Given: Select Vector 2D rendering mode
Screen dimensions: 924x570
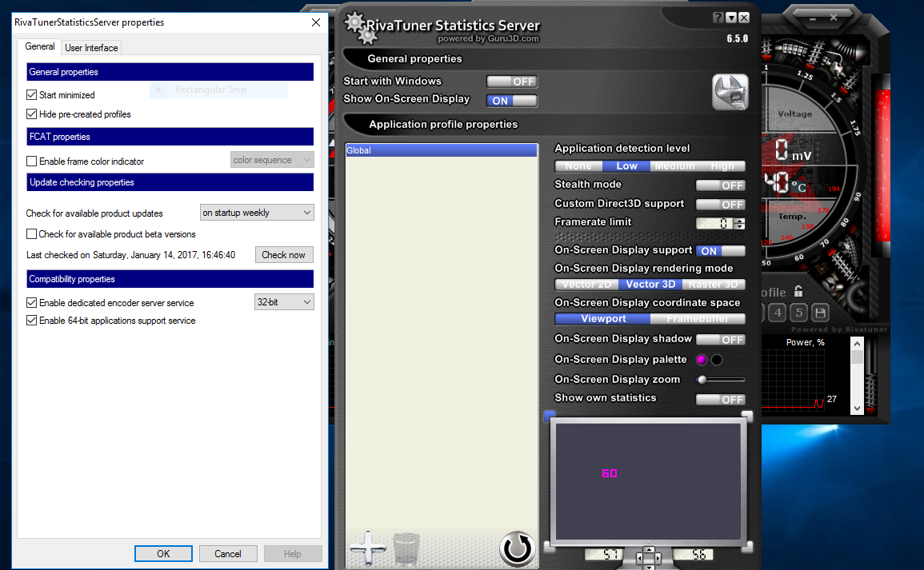Looking at the screenshot, I should [x=586, y=285].
